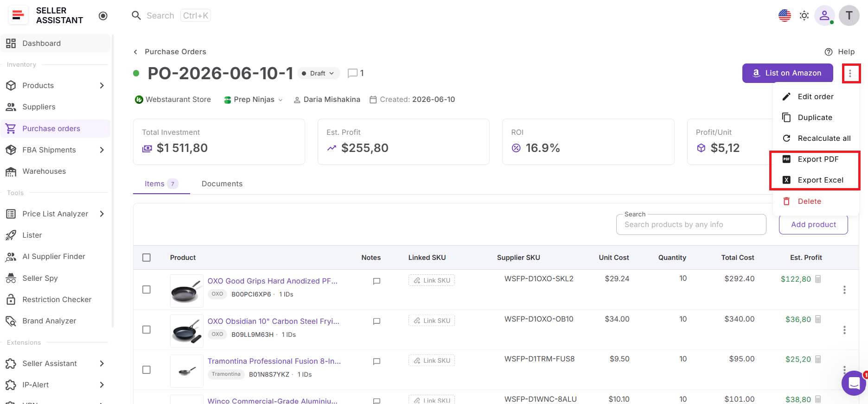The width and height of the screenshot is (868, 404).
Task: Open Dashboard in the sidebar
Action: click(56, 43)
